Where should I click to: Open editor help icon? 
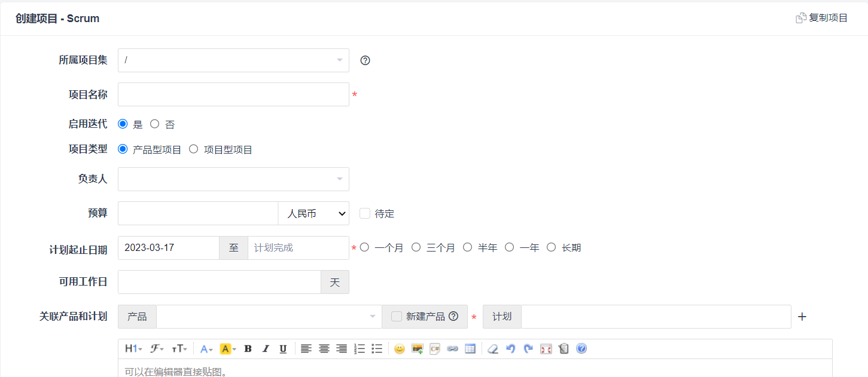click(x=581, y=349)
